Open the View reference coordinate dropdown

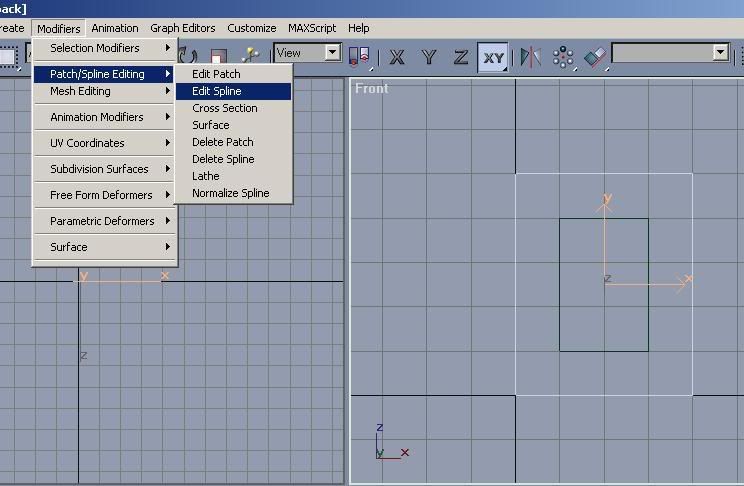[308, 53]
